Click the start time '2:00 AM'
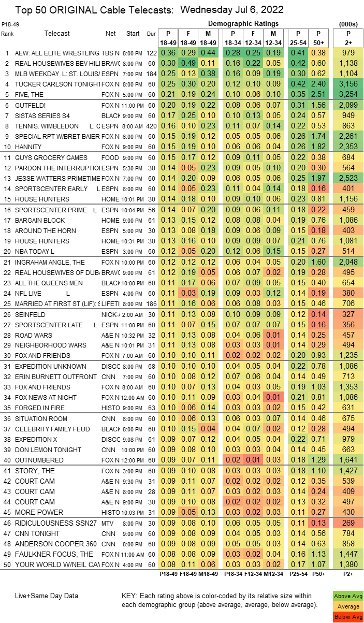Image resolution: width=364 pixels, height=623 pixels. pos(133,315)
